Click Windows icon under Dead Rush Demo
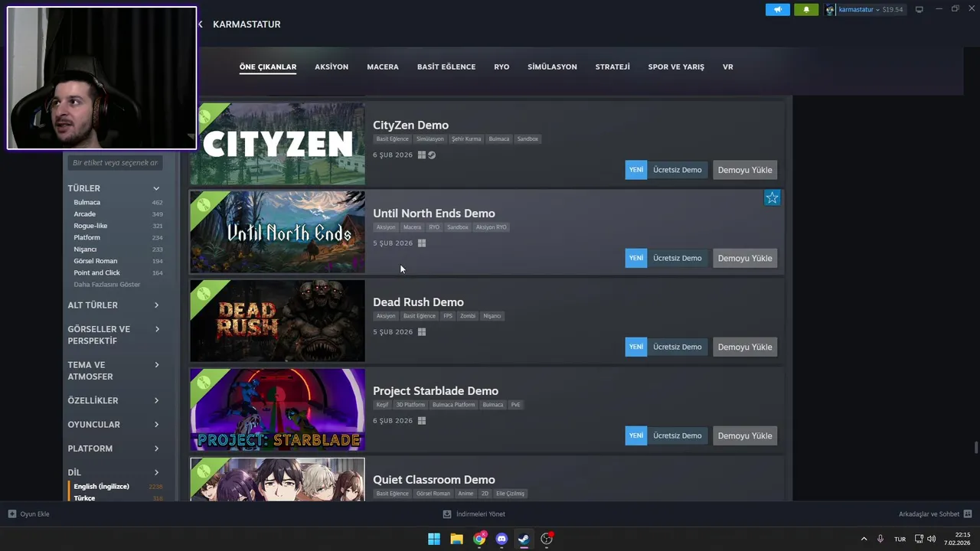The width and height of the screenshot is (980, 551). (421, 332)
